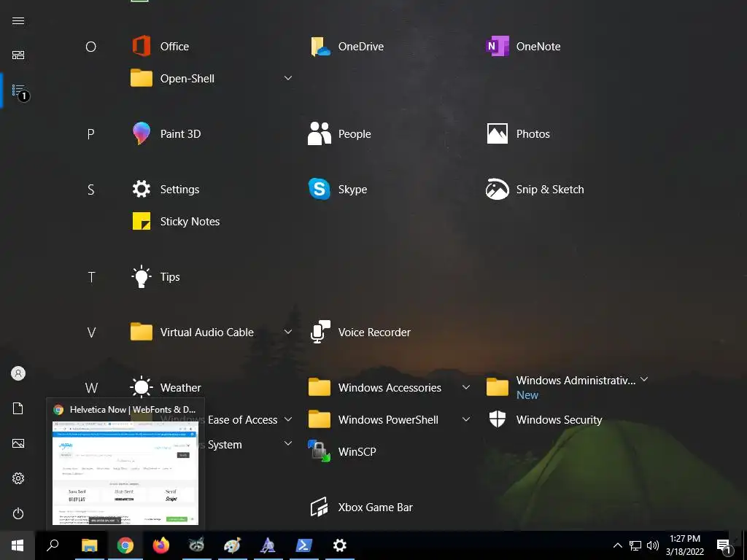747x560 pixels.
Task: Jump to letter O in app index
Action: [x=90, y=47]
